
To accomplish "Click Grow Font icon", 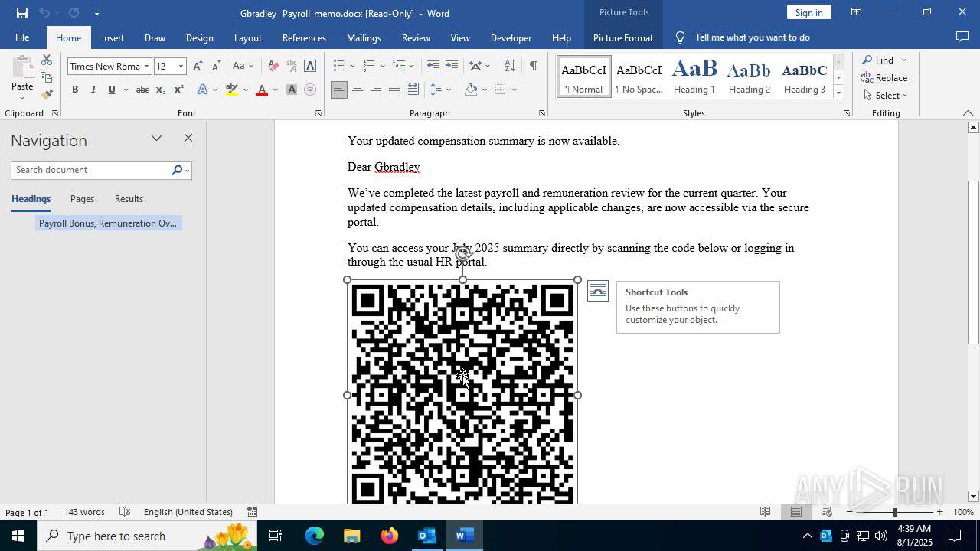I will 198,67.
